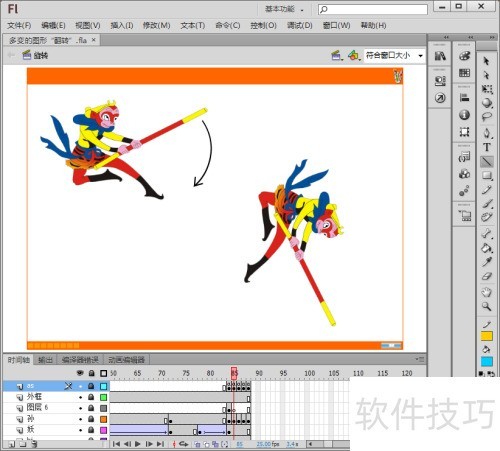Click the new layer folder icon
The width and height of the screenshot is (500, 451).
coord(23,444)
